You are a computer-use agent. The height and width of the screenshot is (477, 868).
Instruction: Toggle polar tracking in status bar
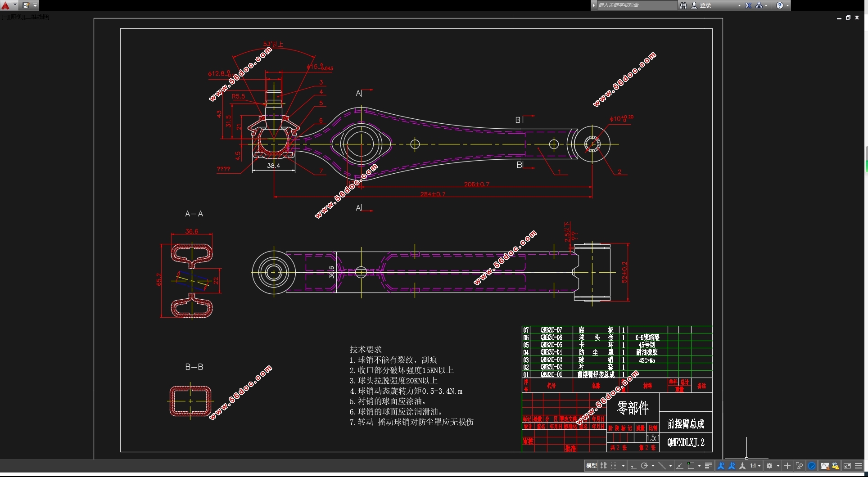[x=644, y=466]
